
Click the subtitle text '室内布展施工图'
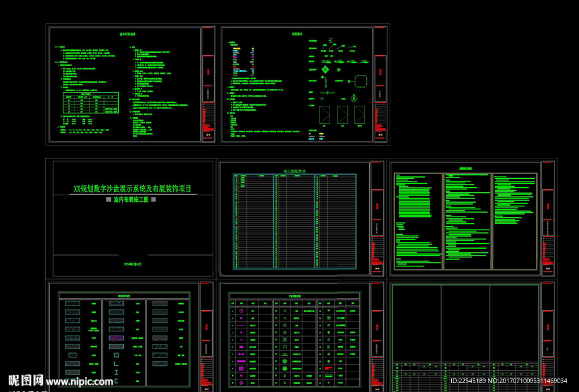click(x=131, y=200)
